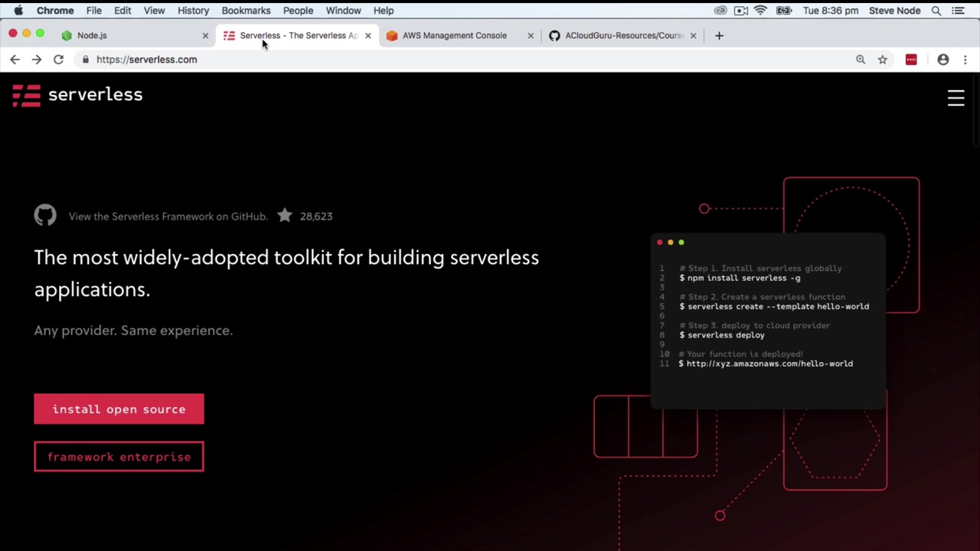
Task: Click the serverless create --template hello-world line
Action: point(774,307)
